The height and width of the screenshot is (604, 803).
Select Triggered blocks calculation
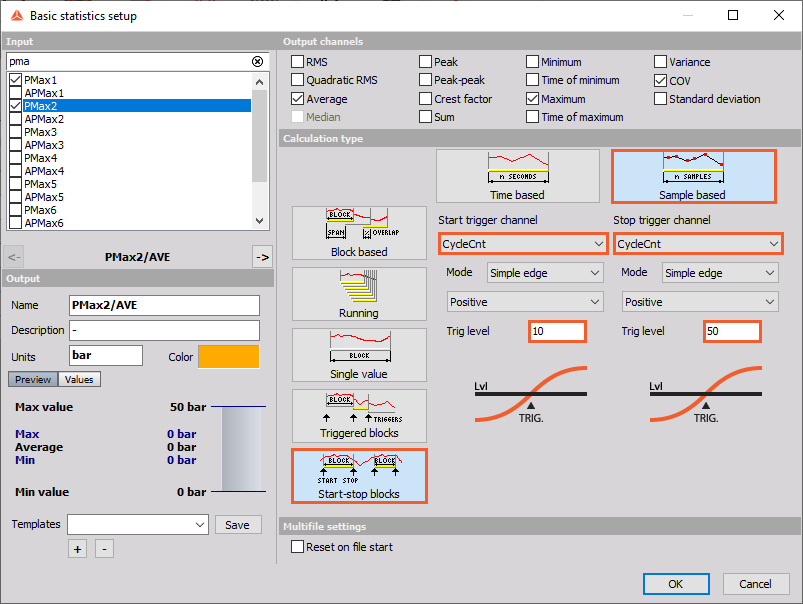coord(359,416)
